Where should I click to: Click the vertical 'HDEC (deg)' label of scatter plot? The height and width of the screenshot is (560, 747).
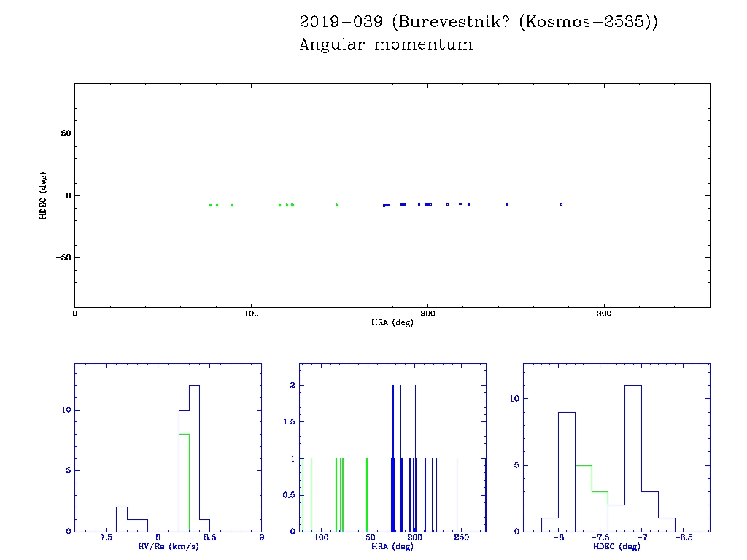(44, 195)
